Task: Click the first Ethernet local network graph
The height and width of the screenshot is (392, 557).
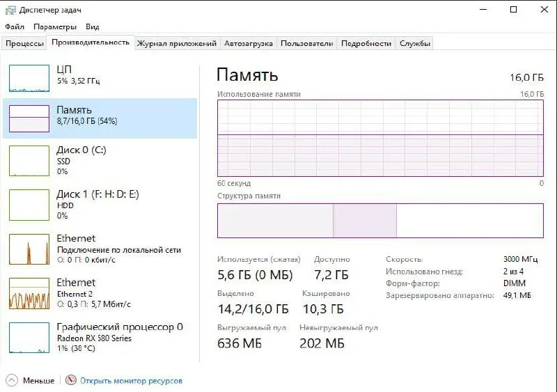Action: pyautogui.click(x=29, y=249)
